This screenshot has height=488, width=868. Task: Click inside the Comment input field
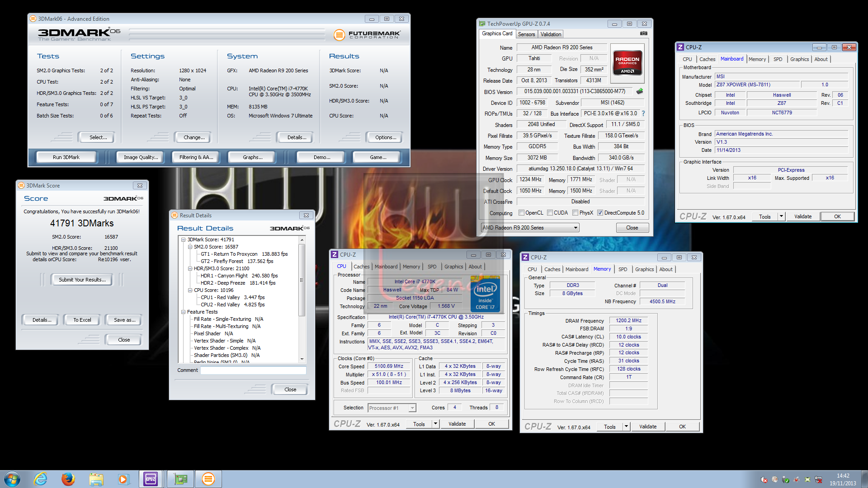coord(253,370)
